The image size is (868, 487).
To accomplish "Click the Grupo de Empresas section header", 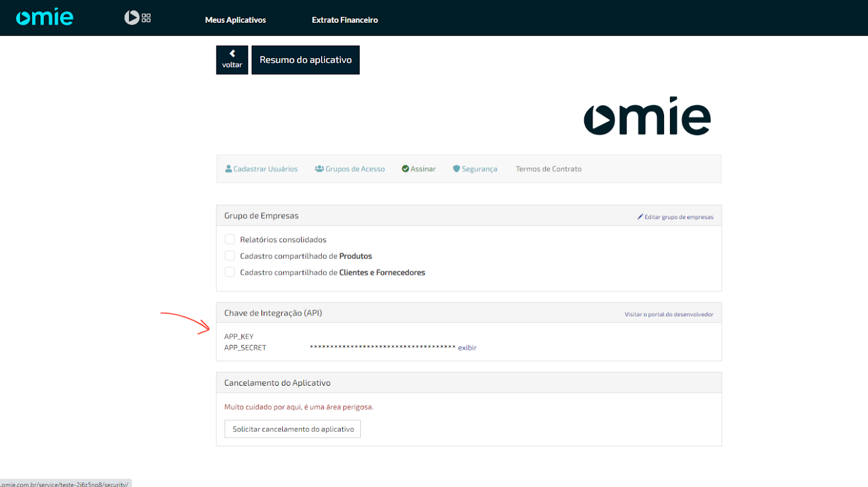I will point(469,215).
